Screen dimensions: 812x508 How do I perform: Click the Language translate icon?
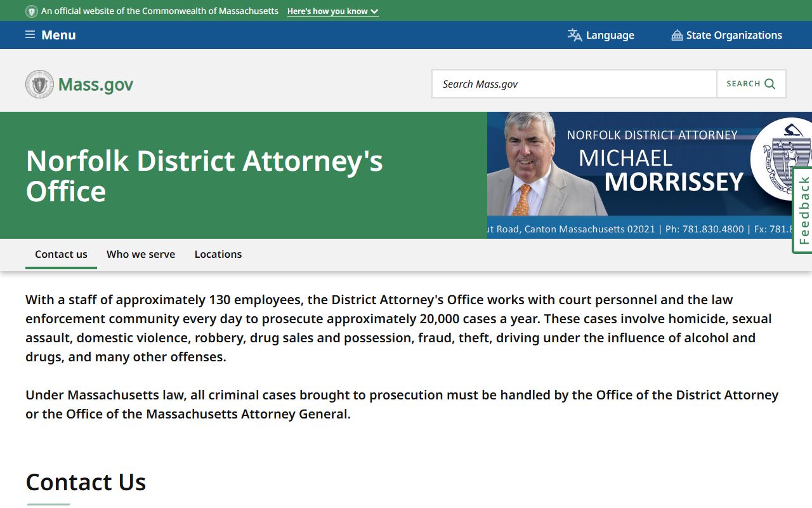(575, 35)
